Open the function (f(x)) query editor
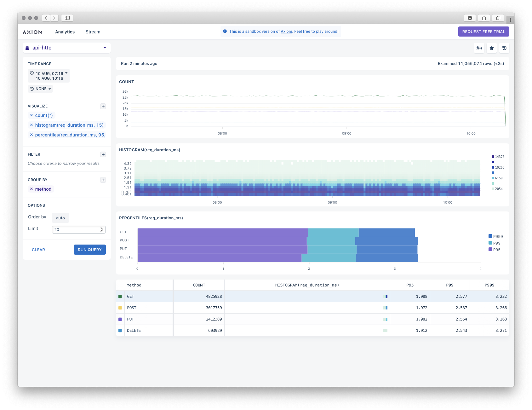 479,48
